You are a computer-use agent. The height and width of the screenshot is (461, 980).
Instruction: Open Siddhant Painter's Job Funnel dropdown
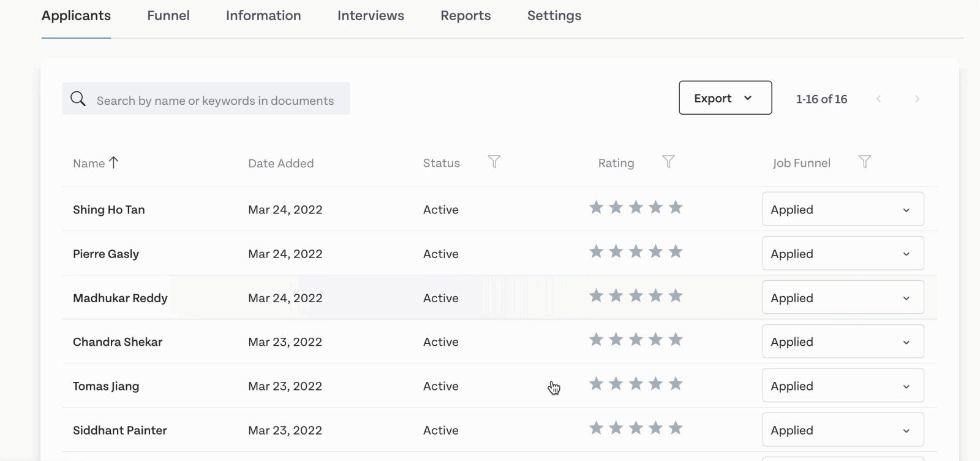click(x=843, y=430)
